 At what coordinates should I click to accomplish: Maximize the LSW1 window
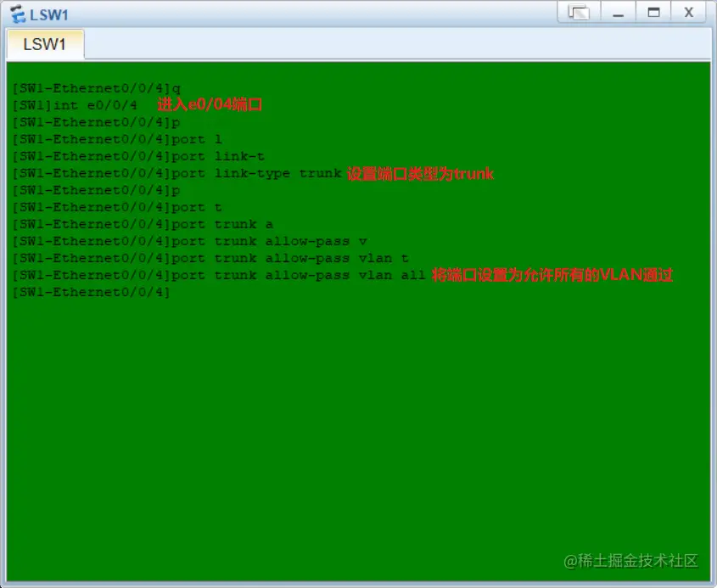[653, 12]
